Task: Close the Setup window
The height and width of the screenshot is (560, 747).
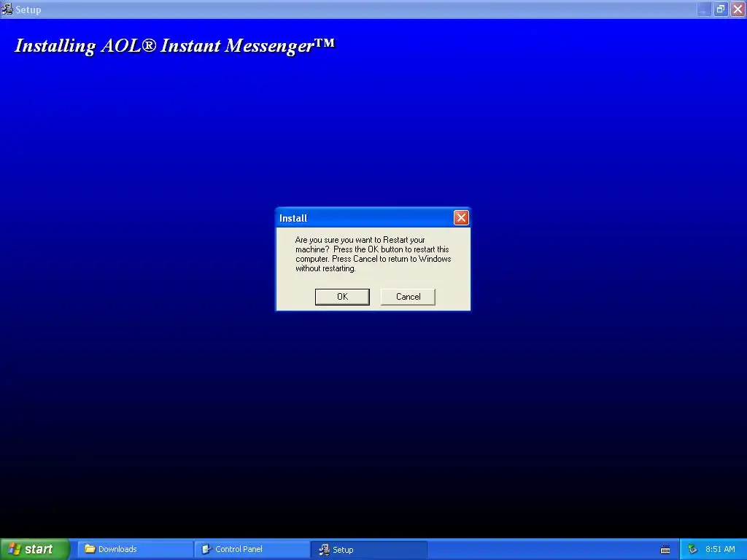Action: 738,9
